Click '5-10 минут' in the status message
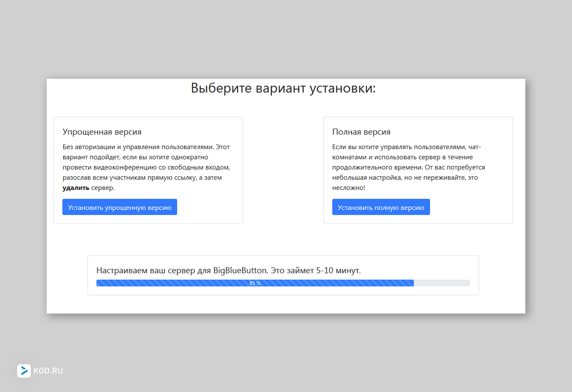572x392 pixels. (338, 270)
